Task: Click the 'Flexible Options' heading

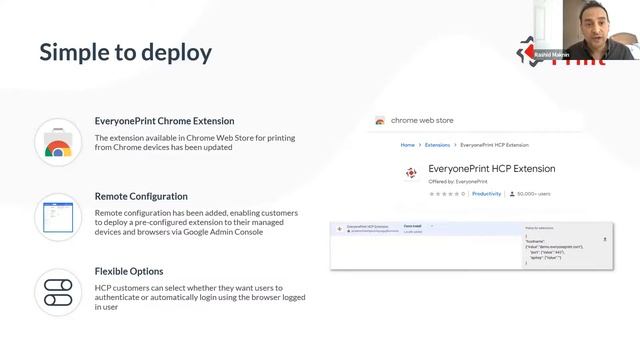Action: (x=129, y=271)
